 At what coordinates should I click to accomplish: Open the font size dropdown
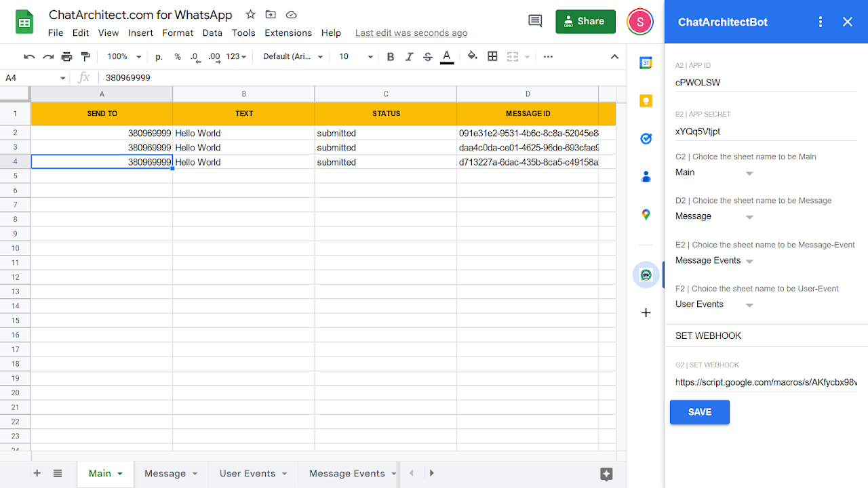tap(356, 57)
